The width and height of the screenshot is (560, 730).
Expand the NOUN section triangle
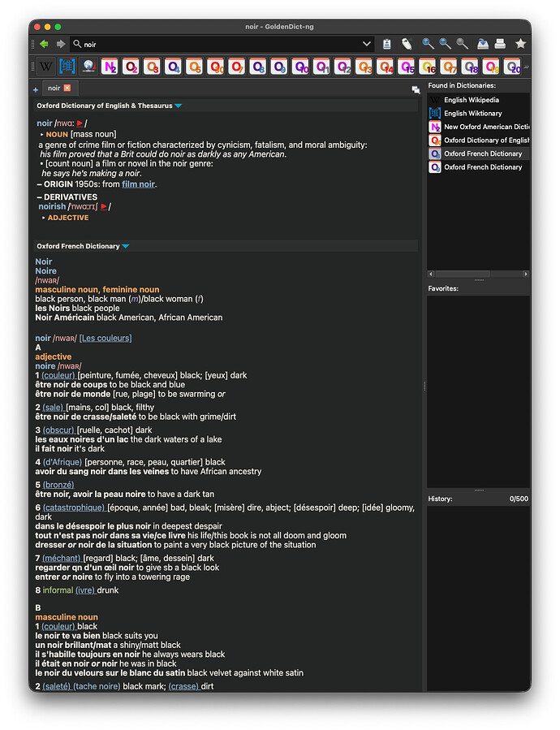(x=42, y=135)
